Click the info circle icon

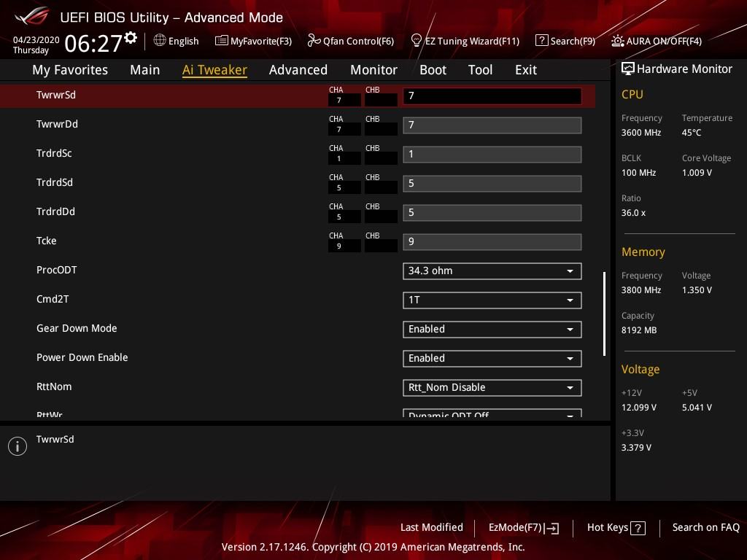pyautogui.click(x=18, y=446)
